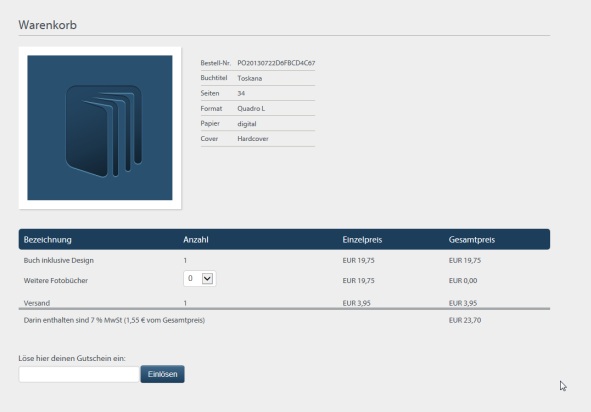Click the MwSt information line
Image resolution: width=591 pixels, height=412 pixels.
click(114, 320)
